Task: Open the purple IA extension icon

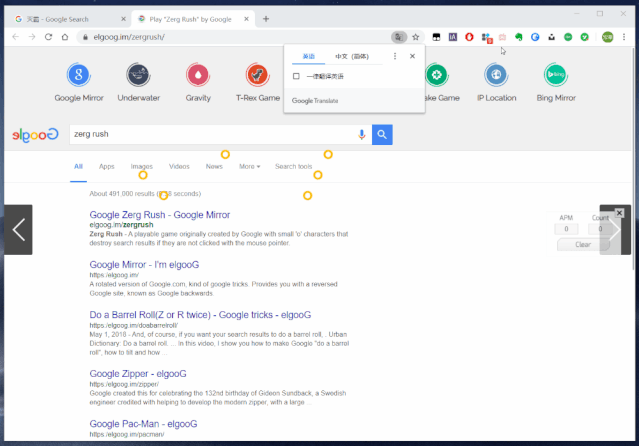Action: (453, 37)
